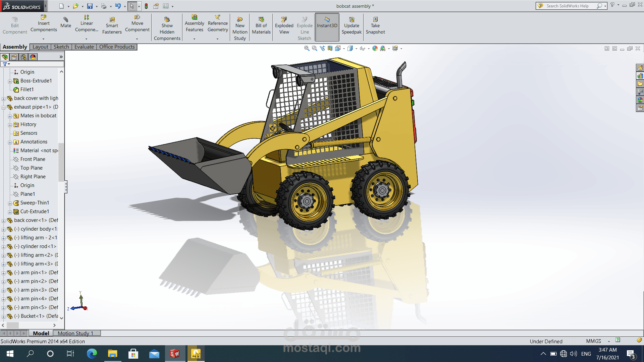Open the Reference Geometry dropdown arrow

pos(217,39)
